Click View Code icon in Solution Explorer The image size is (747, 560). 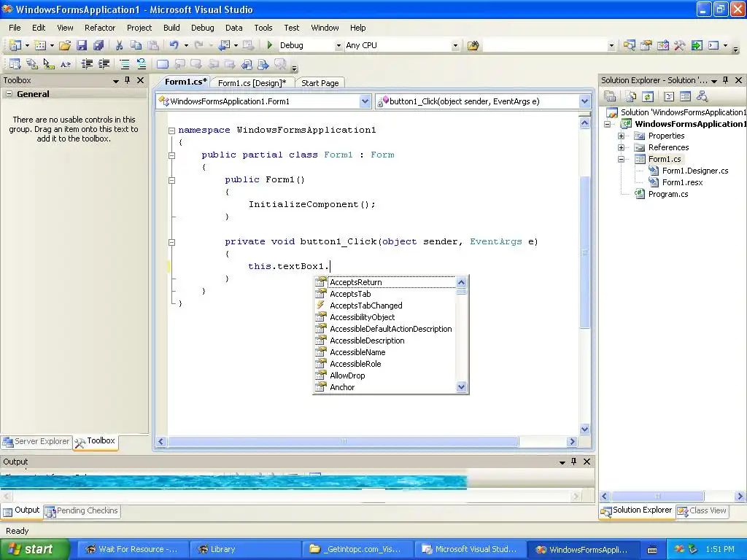pos(669,97)
